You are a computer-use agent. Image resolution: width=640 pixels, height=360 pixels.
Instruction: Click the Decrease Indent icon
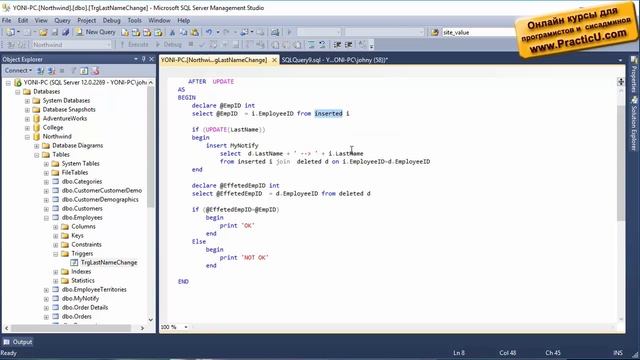(337, 44)
